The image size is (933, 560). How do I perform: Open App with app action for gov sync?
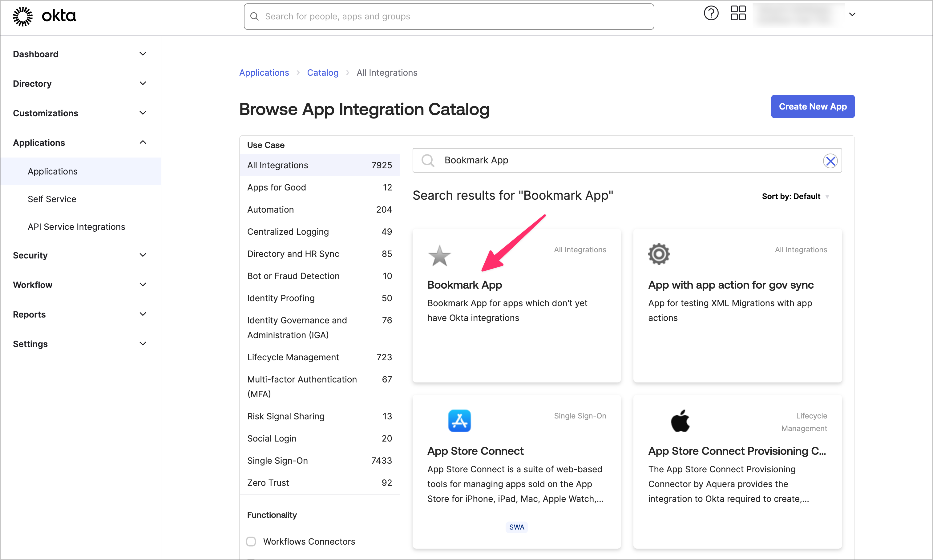(x=731, y=285)
